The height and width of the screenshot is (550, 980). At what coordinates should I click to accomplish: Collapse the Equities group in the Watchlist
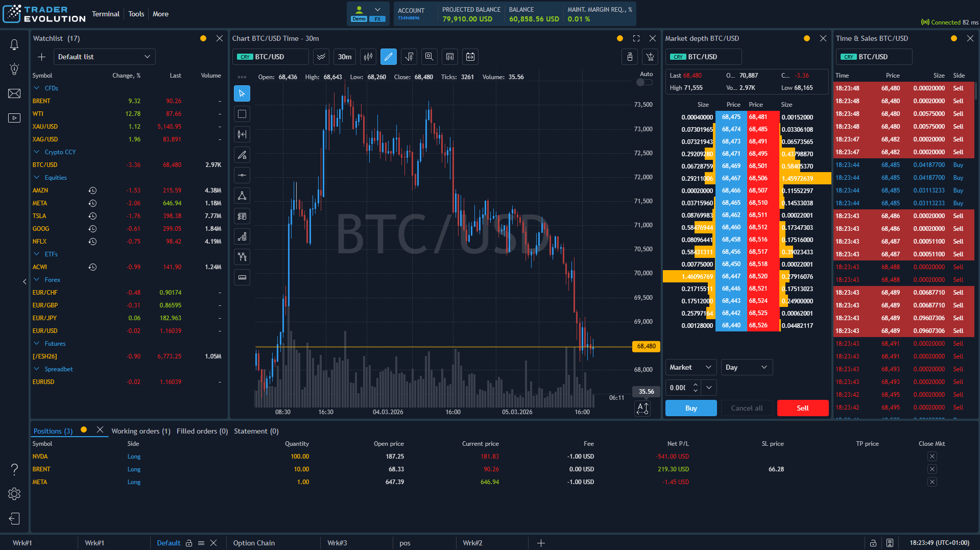[36, 177]
